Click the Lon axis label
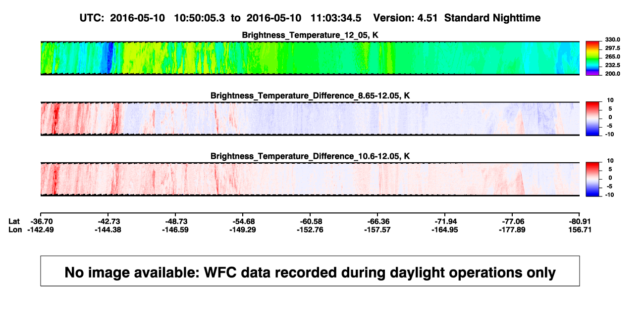644x330 pixels. 15,230
